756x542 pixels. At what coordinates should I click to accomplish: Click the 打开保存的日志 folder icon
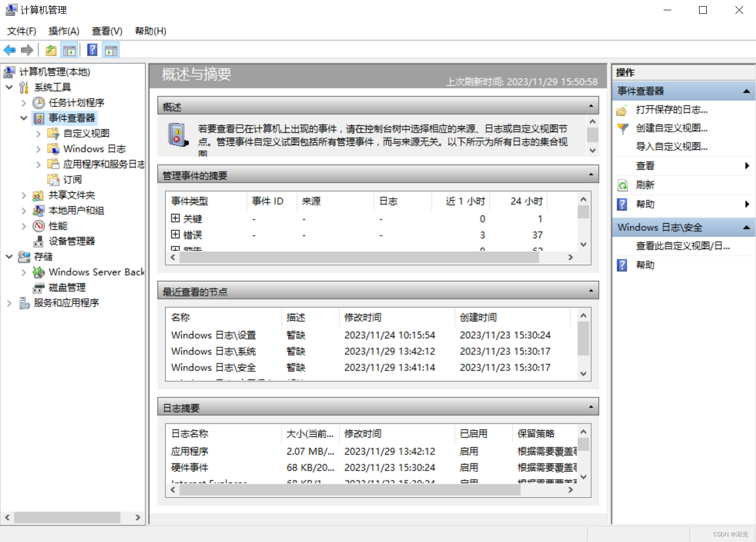click(x=622, y=110)
